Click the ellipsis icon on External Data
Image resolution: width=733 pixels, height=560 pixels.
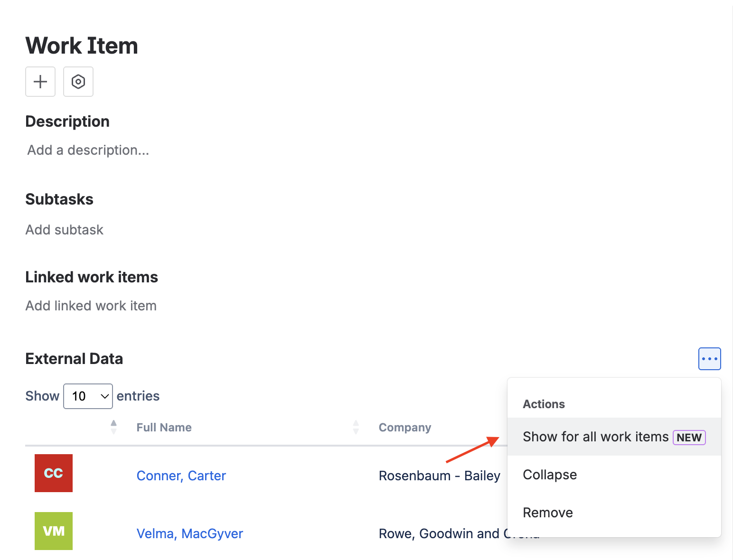(x=709, y=359)
